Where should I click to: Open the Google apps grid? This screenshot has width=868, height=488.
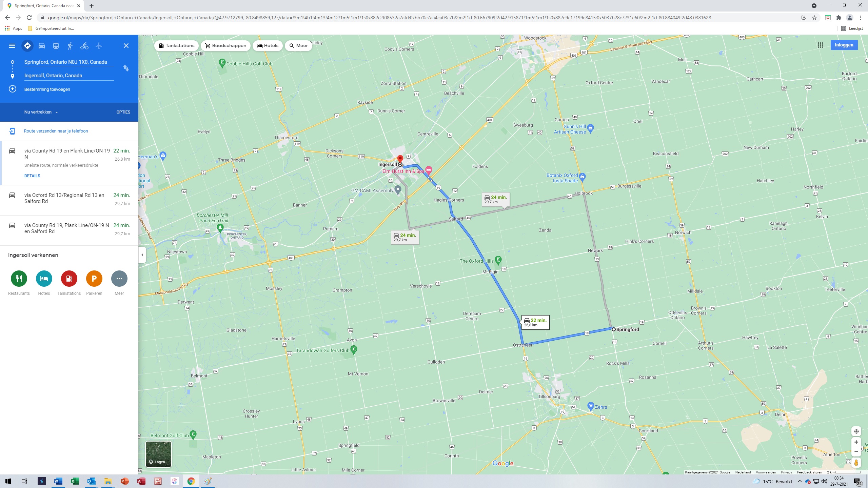pos(821,45)
